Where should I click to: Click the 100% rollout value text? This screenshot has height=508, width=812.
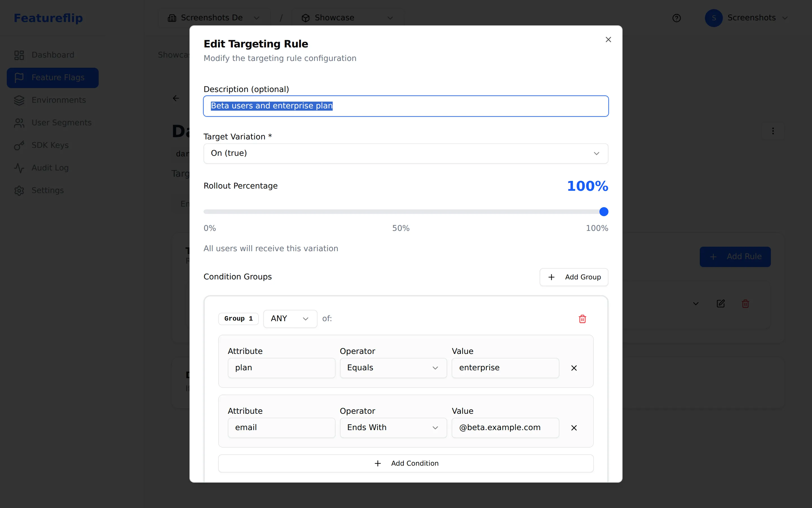click(587, 186)
